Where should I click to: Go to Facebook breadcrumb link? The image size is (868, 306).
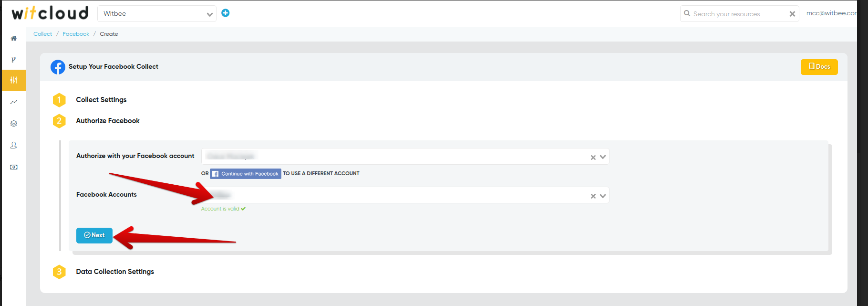click(x=76, y=34)
